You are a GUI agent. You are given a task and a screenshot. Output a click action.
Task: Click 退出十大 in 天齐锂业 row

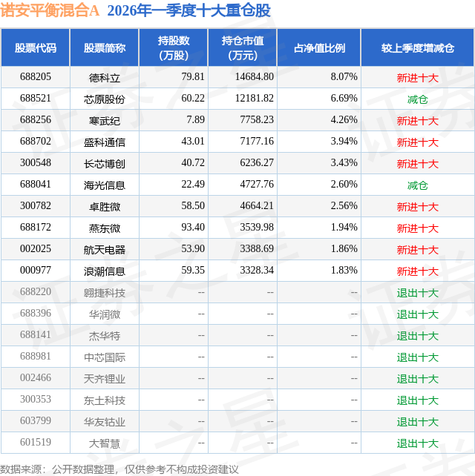tap(418, 379)
